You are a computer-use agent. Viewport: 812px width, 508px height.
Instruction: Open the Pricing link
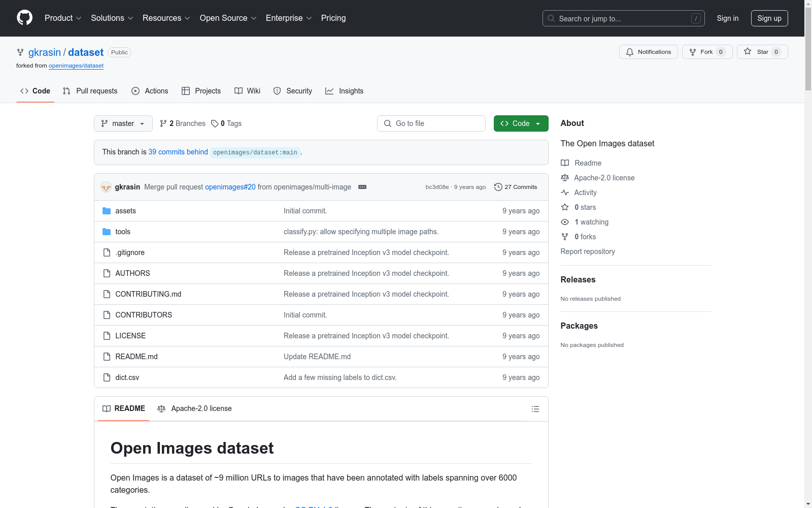click(333, 18)
